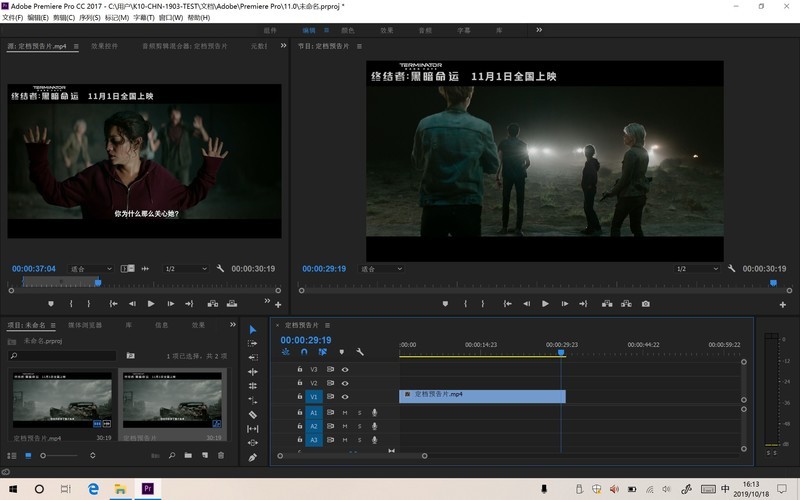This screenshot has width=800, height=500.
Task: Open the 文件(F) menu
Action: (12, 18)
